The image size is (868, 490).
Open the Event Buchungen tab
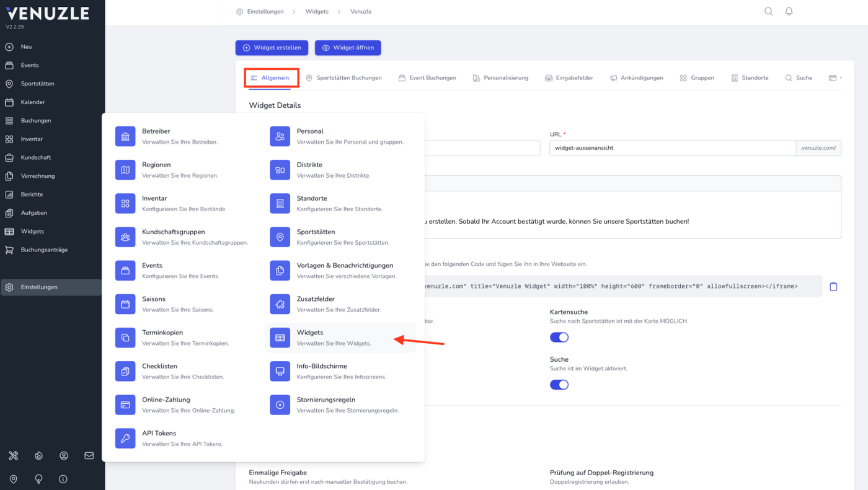[427, 78]
